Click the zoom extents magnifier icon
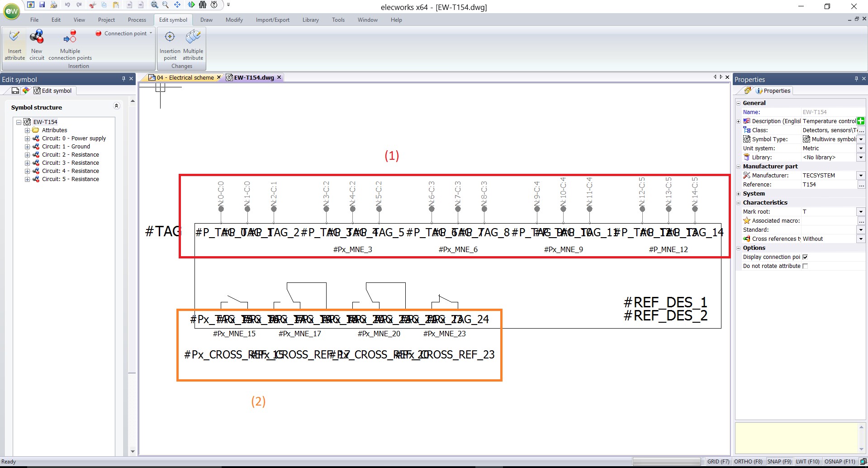The width and height of the screenshot is (868, 468). (154, 5)
